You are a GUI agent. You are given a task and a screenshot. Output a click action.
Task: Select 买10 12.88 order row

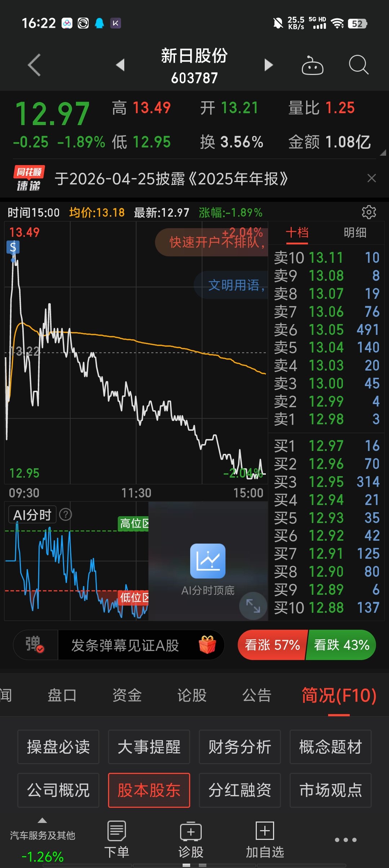click(327, 608)
